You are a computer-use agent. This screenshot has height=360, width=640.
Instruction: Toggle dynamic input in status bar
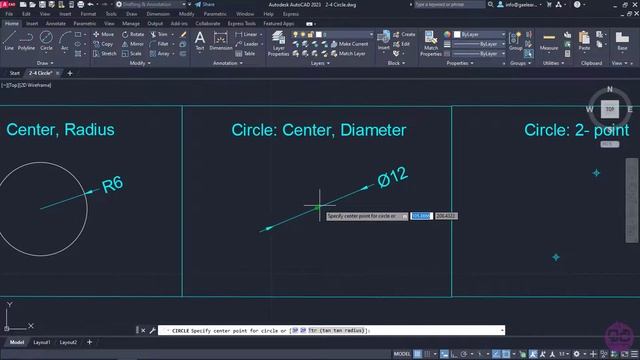[x=444, y=354]
